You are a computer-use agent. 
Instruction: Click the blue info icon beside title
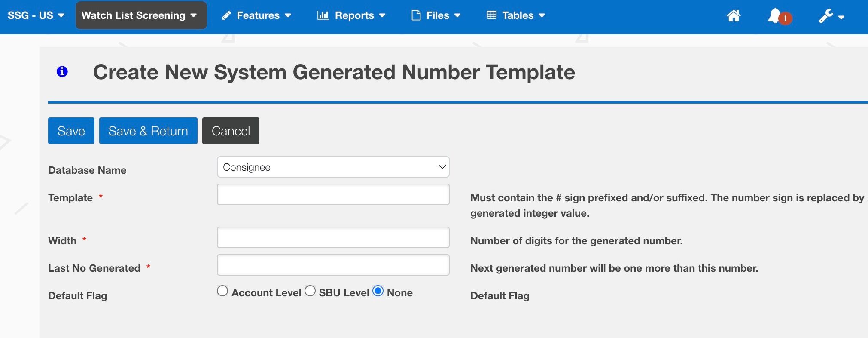coord(62,71)
